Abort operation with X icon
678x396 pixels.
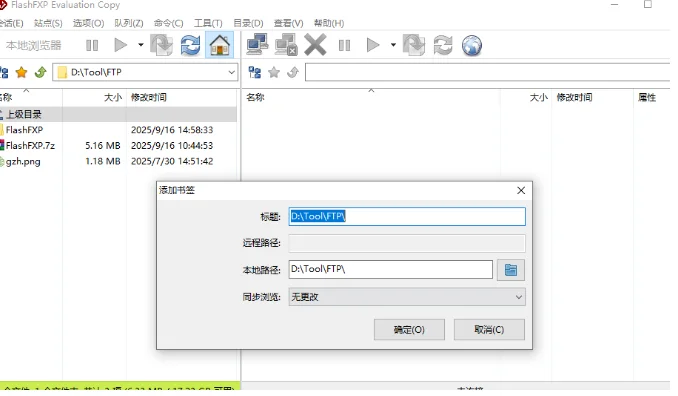tap(315, 45)
